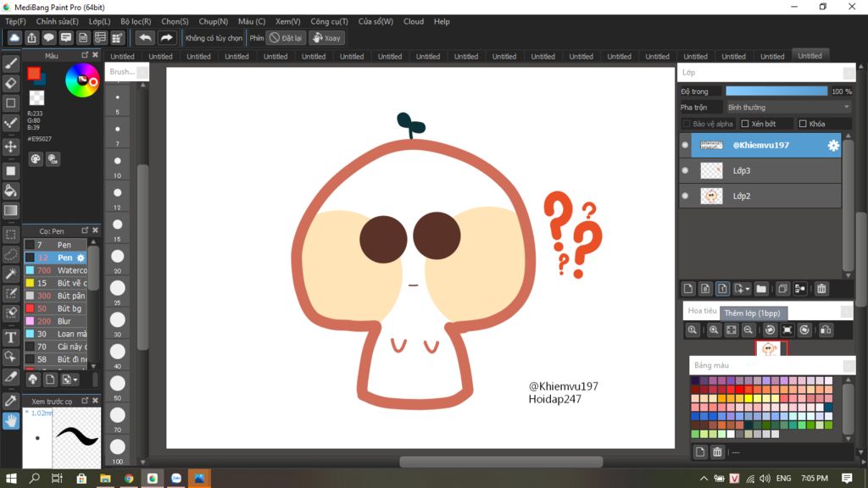
Task: Enable the Xén bớt checkbox
Action: 745,124
